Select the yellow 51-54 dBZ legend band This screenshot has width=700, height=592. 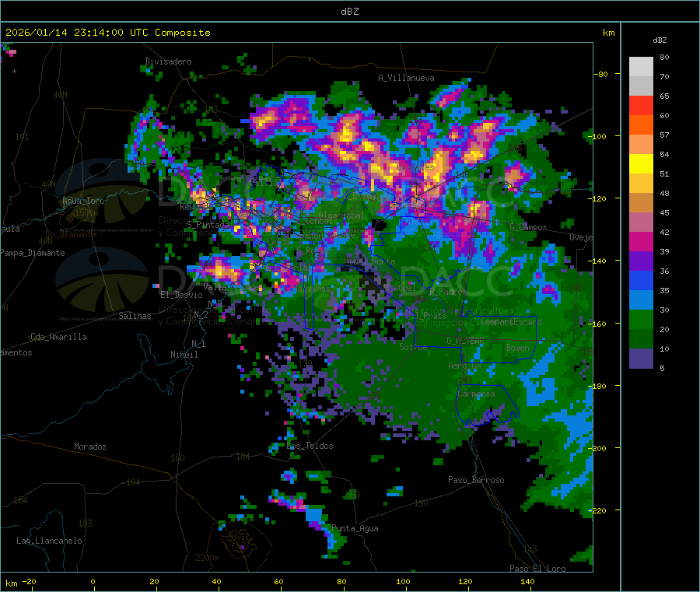pos(641,164)
